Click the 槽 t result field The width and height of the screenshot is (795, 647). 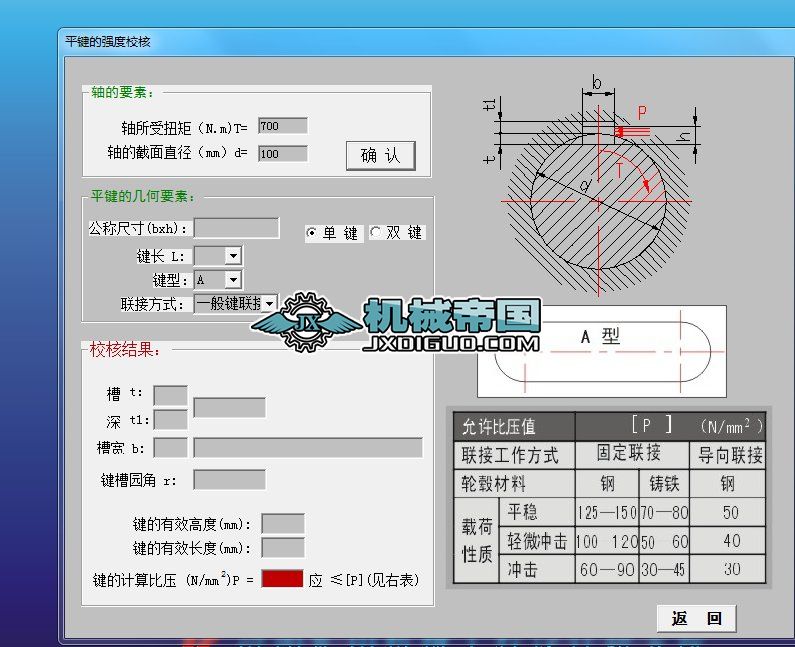[170, 396]
